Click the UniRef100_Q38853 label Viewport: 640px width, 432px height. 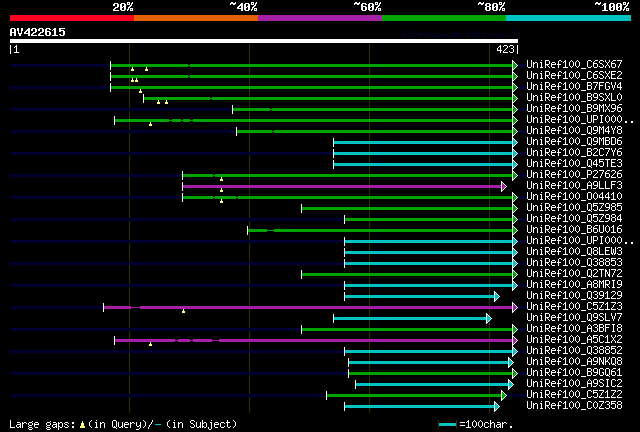[574, 263]
